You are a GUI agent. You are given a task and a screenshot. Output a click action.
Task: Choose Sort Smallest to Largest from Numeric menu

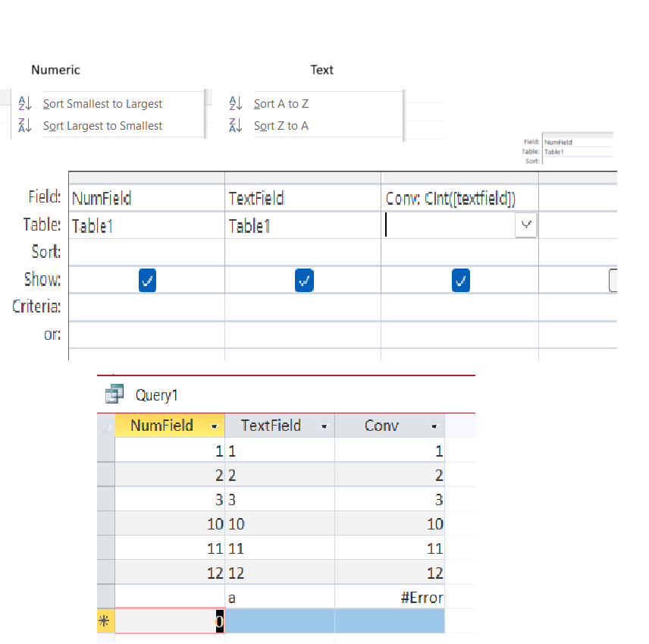coord(102,103)
